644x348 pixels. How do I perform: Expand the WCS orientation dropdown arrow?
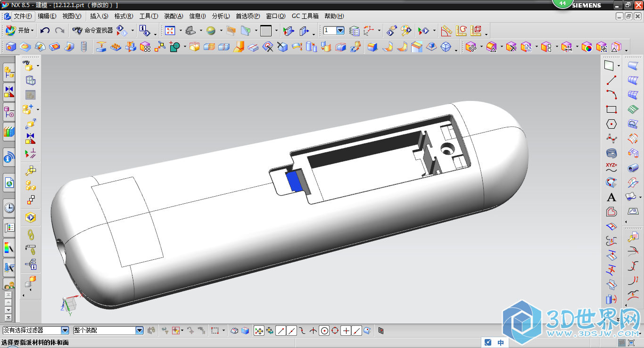pyautogui.click(x=379, y=31)
